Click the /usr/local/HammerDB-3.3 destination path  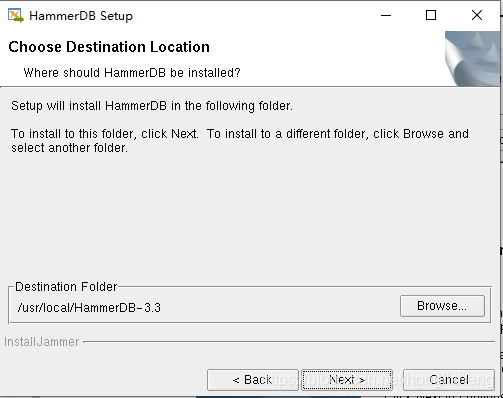pyautogui.click(x=89, y=307)
